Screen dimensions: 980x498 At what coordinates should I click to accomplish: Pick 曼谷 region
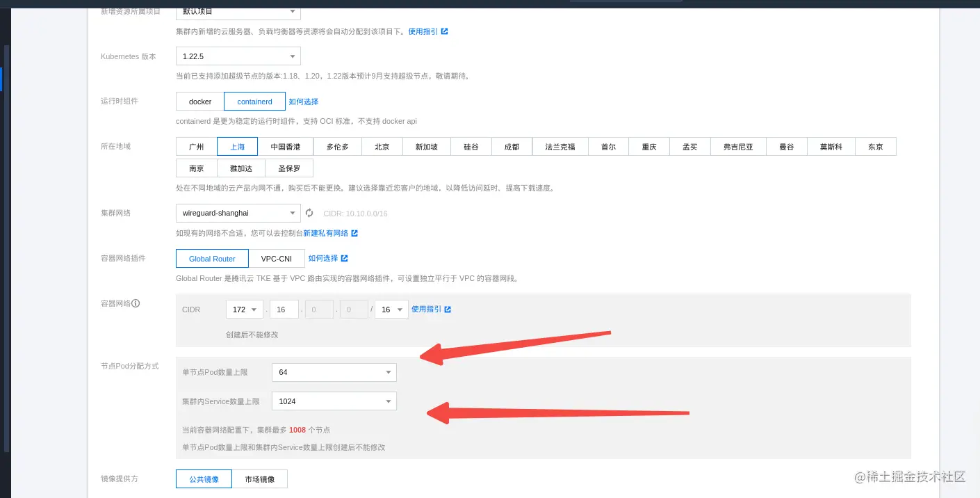coord(787,147)
